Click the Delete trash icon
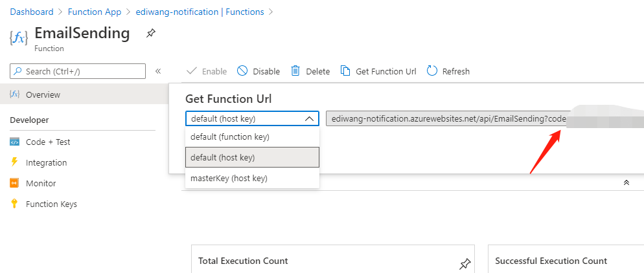Screen dimensions: 644x273 coord(295,71)
